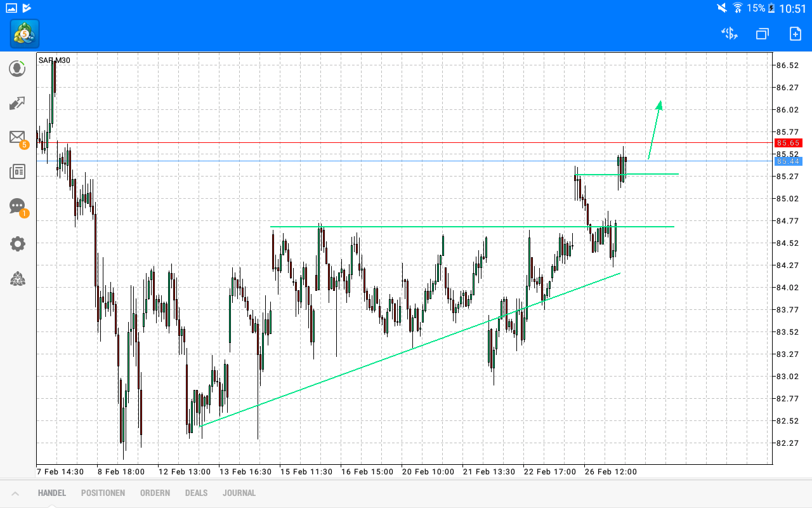Tap the 84.02 price scale value
This screenshot has width=812, height=508.
[787, 288]
